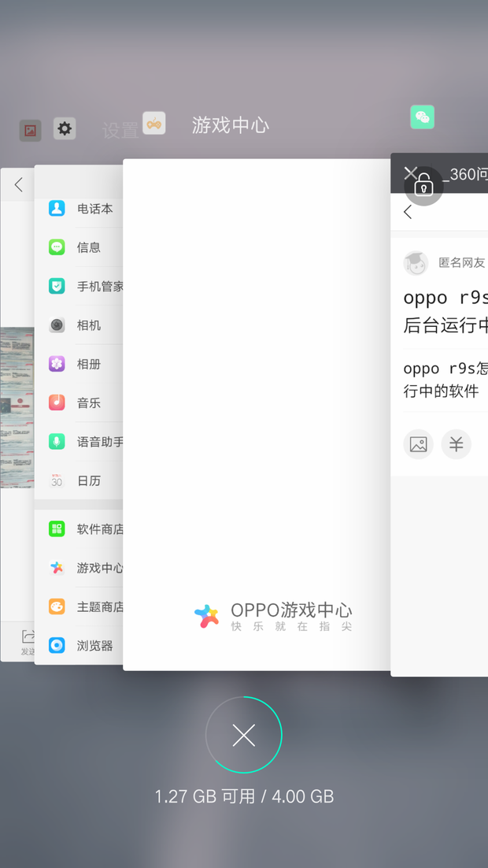Tap the photo thumbnail in gallery card
The image size is (488, 868).
tap(17, 408)
